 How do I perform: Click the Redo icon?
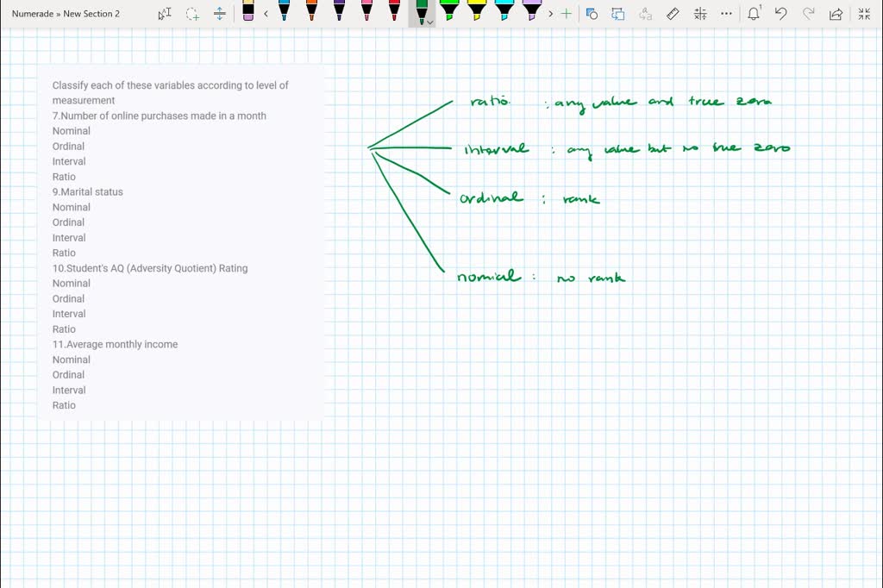808,13
